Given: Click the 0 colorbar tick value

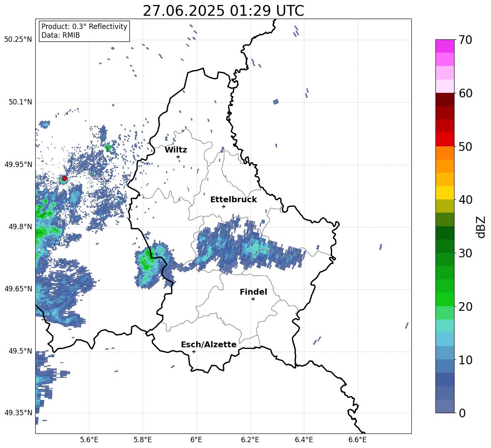Looking at the screenshot, I should [462, 413].
